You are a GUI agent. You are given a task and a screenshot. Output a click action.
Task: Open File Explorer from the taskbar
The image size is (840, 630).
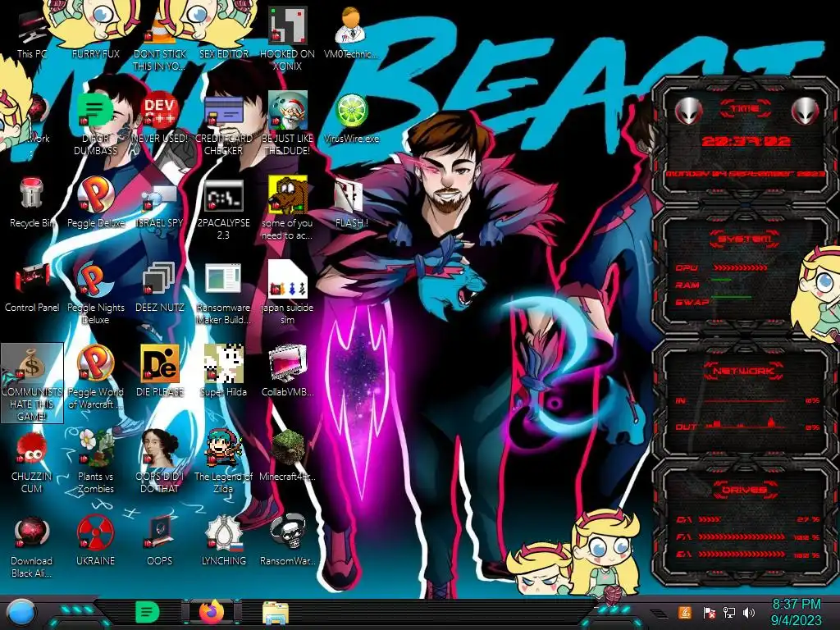pyautogui.click(x=276, y=613)
